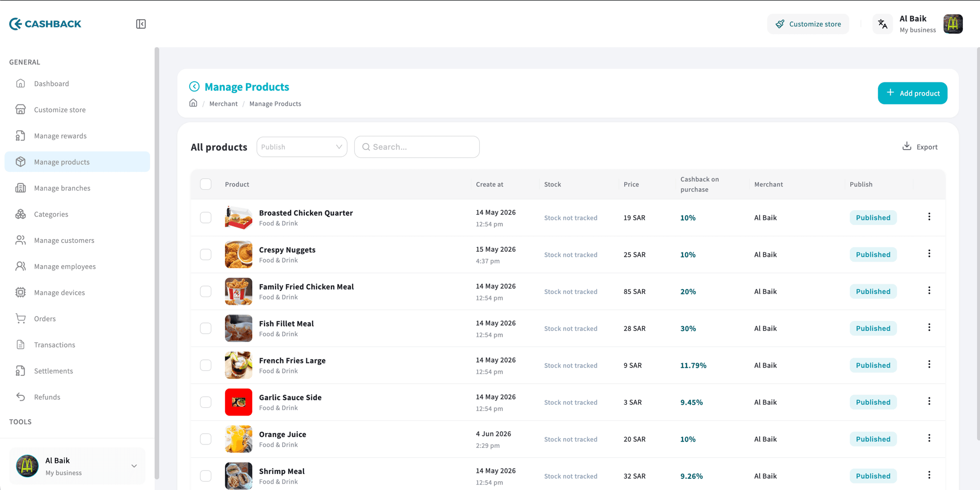Open Al Baik profile avatar in header
The height and width of the screenshot is (490, 980).
953,24
